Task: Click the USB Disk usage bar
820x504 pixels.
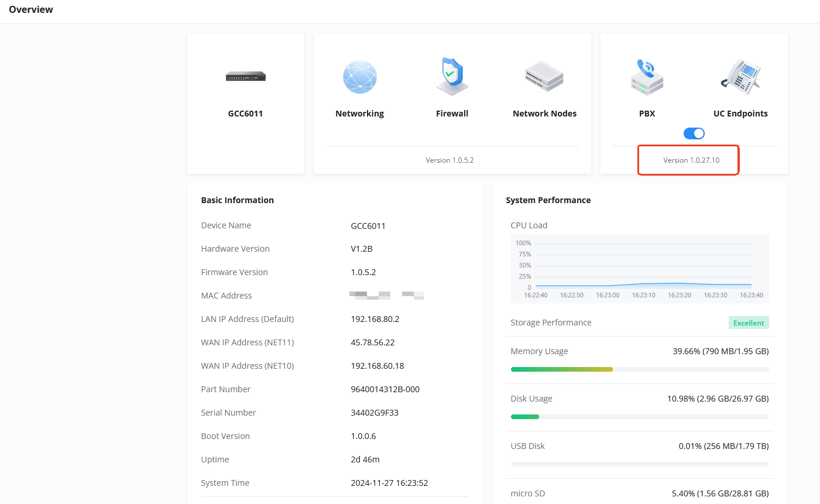Action: tap(640, 464)
